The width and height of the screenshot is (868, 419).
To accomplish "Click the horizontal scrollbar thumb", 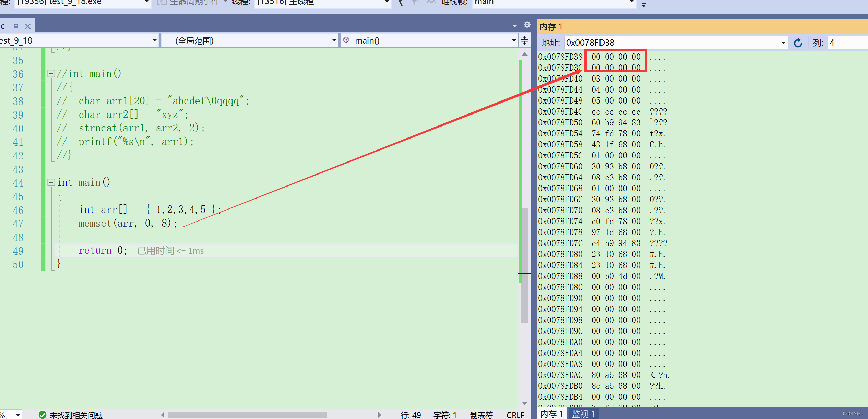I will point(248,415).
